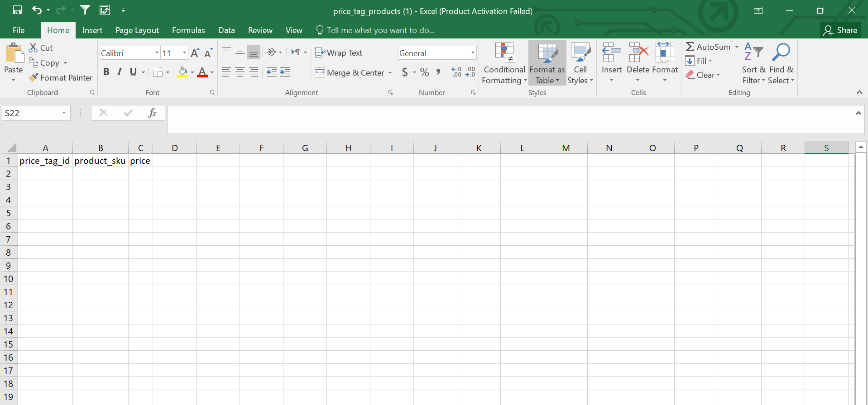Open Cell Styles gallery

(580, 63)
